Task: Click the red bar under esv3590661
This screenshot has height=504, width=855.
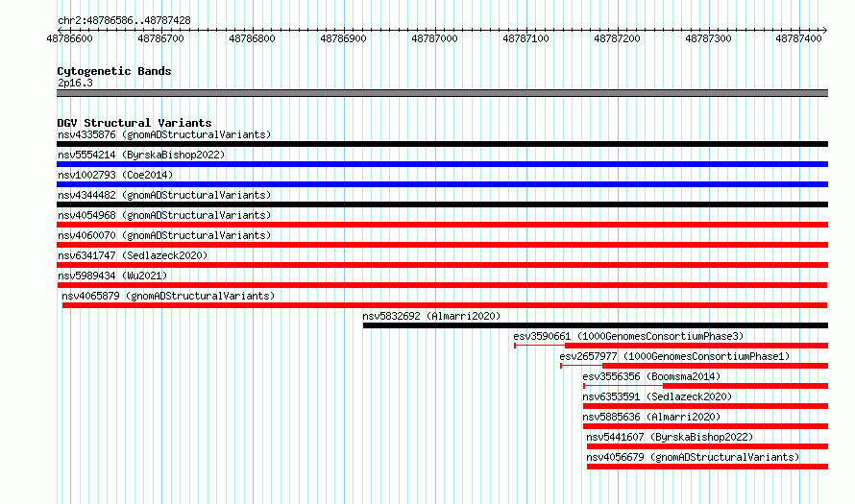Action: 696,346
